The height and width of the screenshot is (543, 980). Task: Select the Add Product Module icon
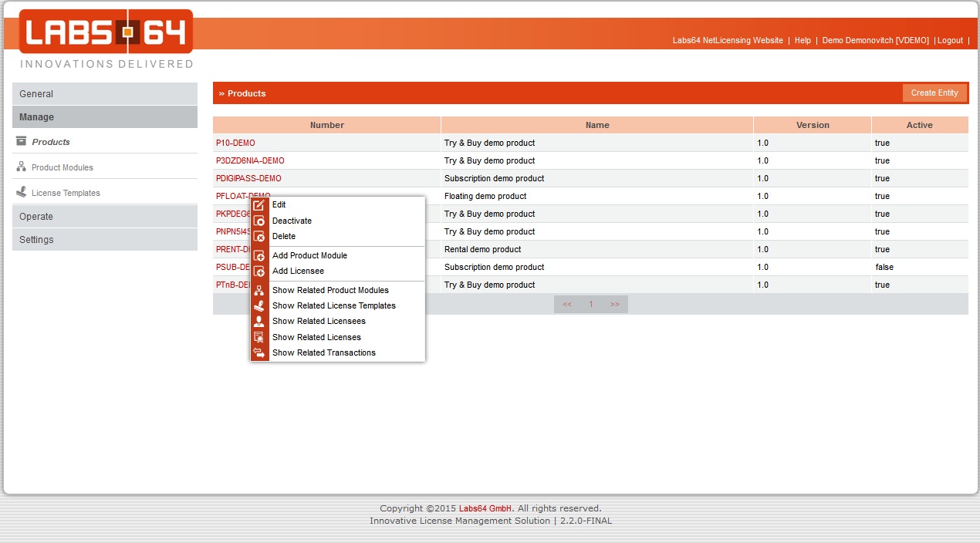tap(259, 255)
